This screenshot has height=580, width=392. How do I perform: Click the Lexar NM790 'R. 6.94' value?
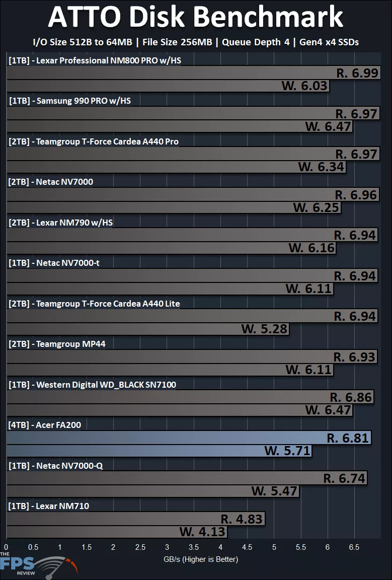click(355, 235)
